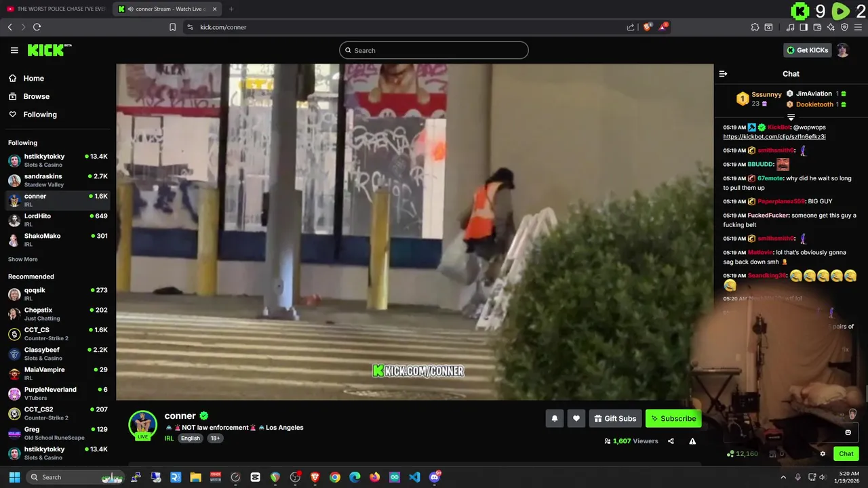
Task: Open hstikkytokky channel under Following
Action: pyautogui.click(x=58, y=161)
